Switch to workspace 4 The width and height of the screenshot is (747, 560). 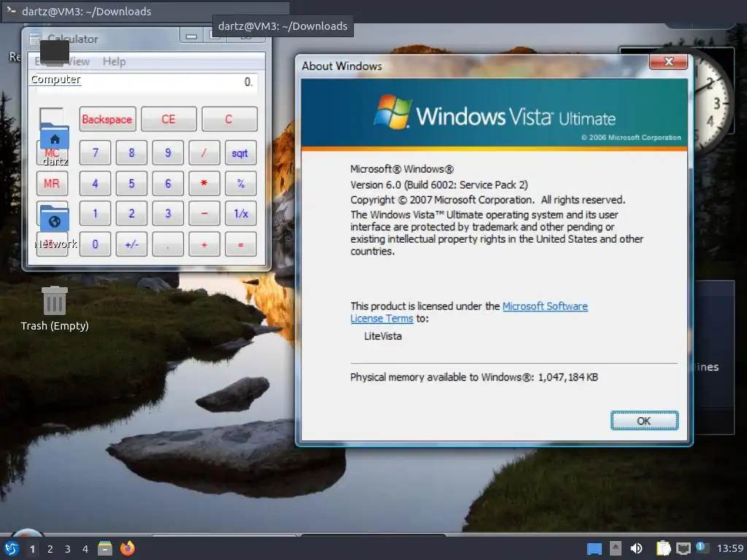[x=85, y=549]
